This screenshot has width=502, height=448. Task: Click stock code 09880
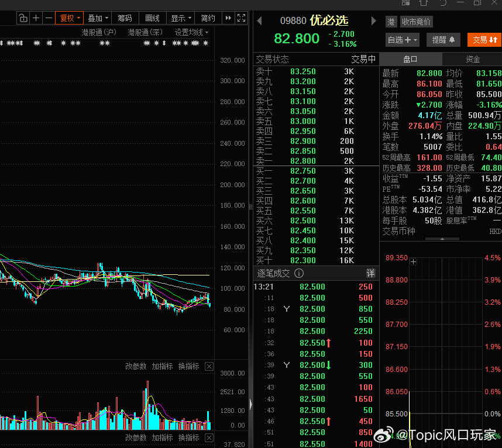(293, 21)
